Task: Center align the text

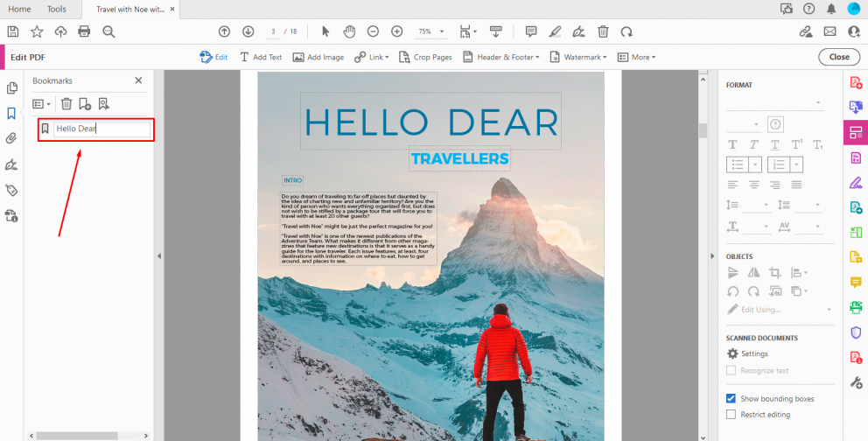Action: 753,185
